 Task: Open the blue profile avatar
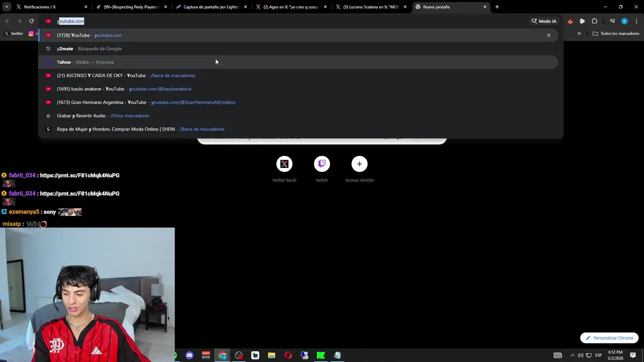[624, 21]
